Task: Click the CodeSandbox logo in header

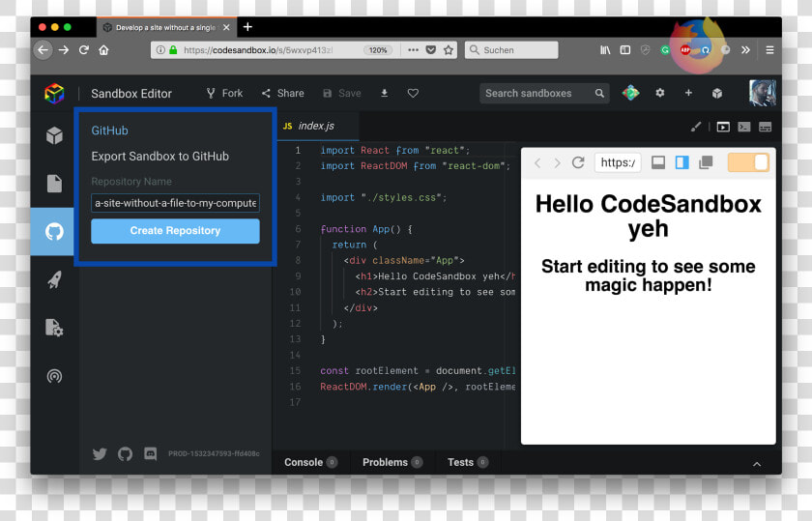Action: 54,94
